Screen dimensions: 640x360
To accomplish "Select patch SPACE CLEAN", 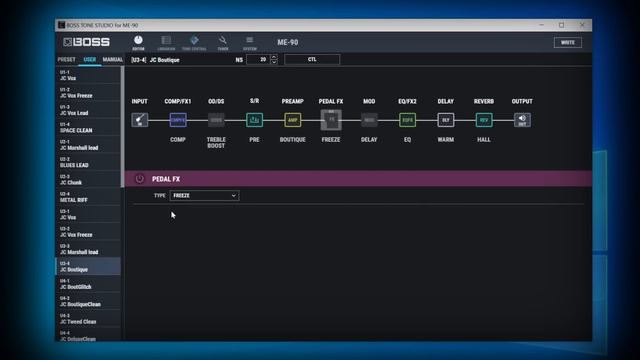I will tap(88, 127).
